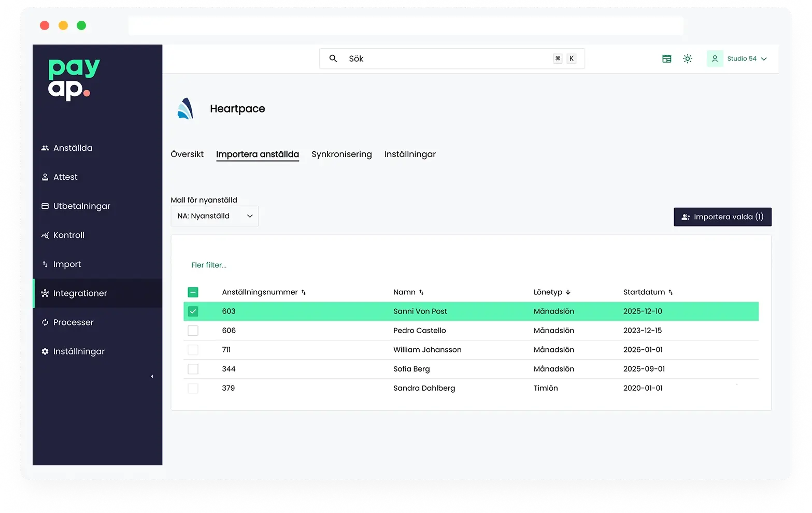
Task: Click the Importera valda button
Action: pos(722,217)
